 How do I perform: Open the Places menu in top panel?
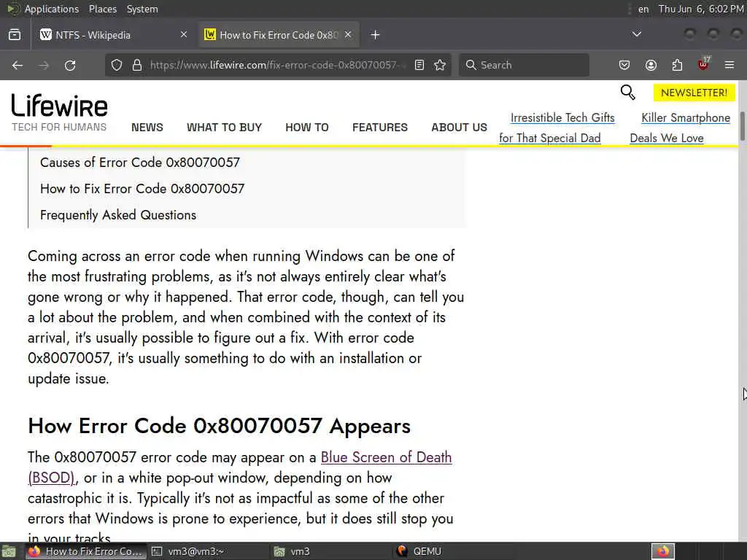[102, 9]
